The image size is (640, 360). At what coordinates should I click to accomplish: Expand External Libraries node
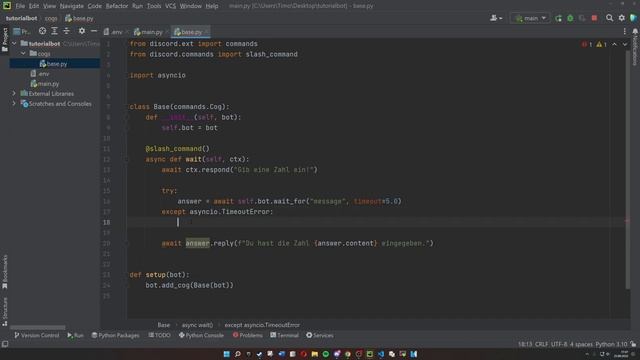point(14,93)
